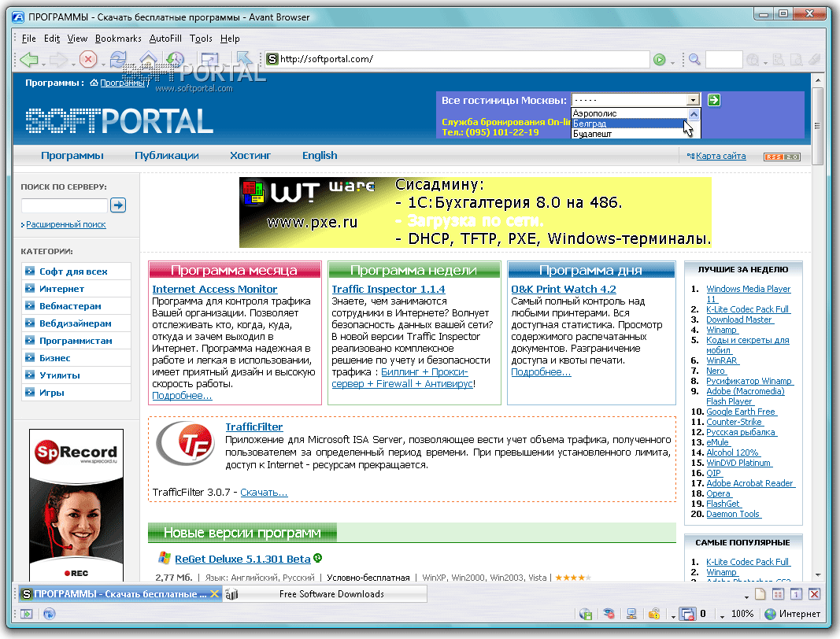This screenshot has height=639, width=840.
Task: Click the red grid tile-tabs icon
Action: 778,593
